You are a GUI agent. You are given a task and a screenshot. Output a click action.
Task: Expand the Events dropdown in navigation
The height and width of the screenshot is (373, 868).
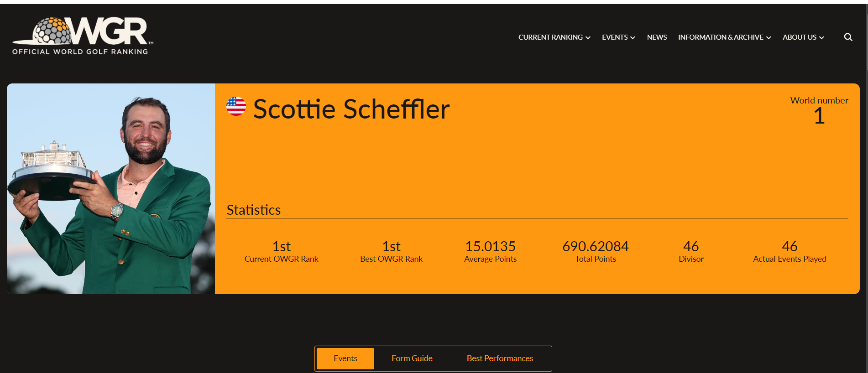(x=618, y=37)
